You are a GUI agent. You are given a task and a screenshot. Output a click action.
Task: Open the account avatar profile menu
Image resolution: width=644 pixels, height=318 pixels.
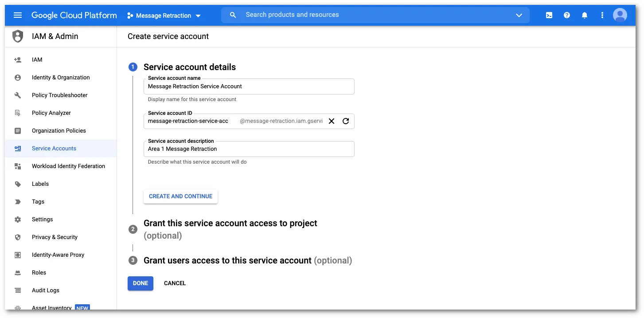pos(620,15)
